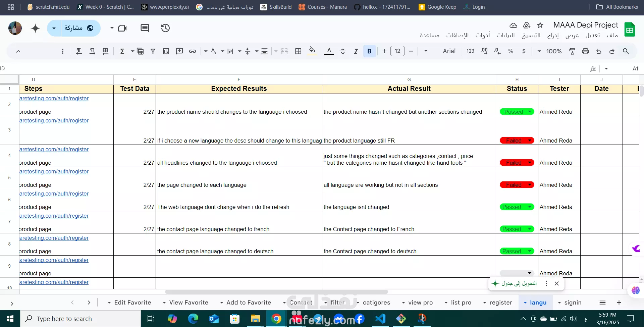Screen dimensions: 644x327
Task: Open the functions sigma icon
Action: [122, 51]
